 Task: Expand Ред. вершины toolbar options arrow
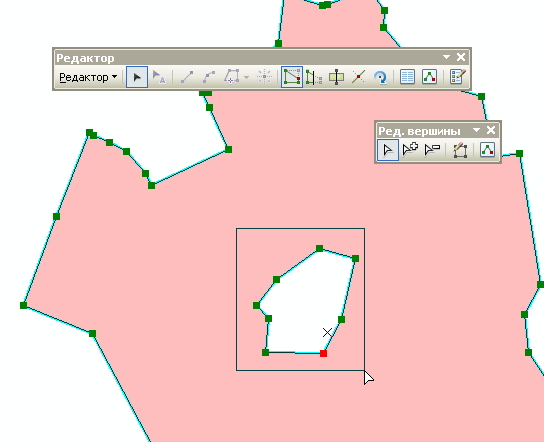pos(476,130)
